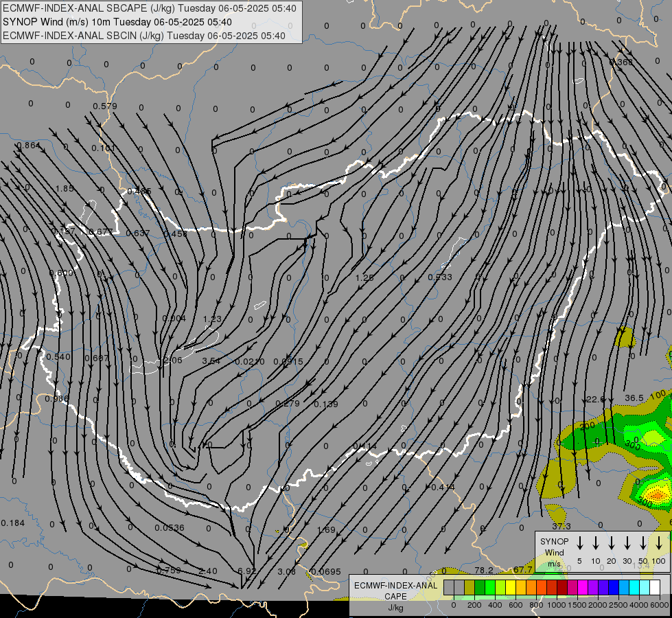672x618 pixels.
Task: Click the 2.06 value on the map
Action: point(173,360)
